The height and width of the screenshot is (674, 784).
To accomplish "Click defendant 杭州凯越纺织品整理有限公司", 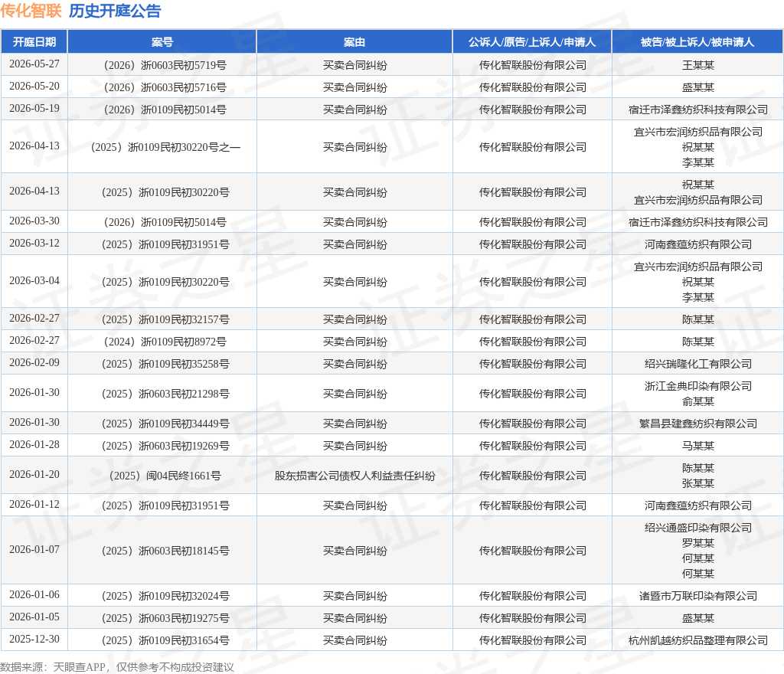I will coord(698,640).
